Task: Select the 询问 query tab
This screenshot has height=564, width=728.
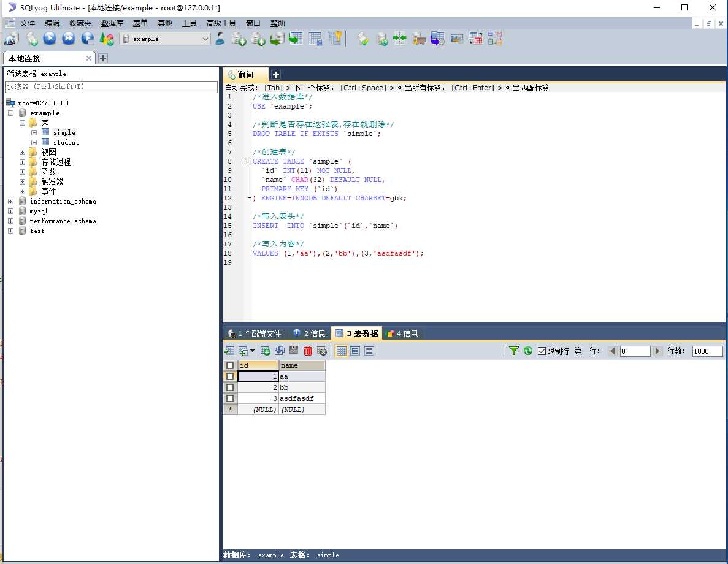Action: tap(245, 75)
